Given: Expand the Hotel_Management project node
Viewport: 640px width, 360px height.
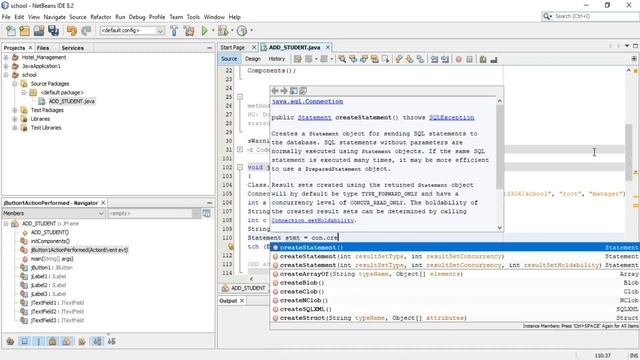Looking at the screenshot, I should pos(6,58).
